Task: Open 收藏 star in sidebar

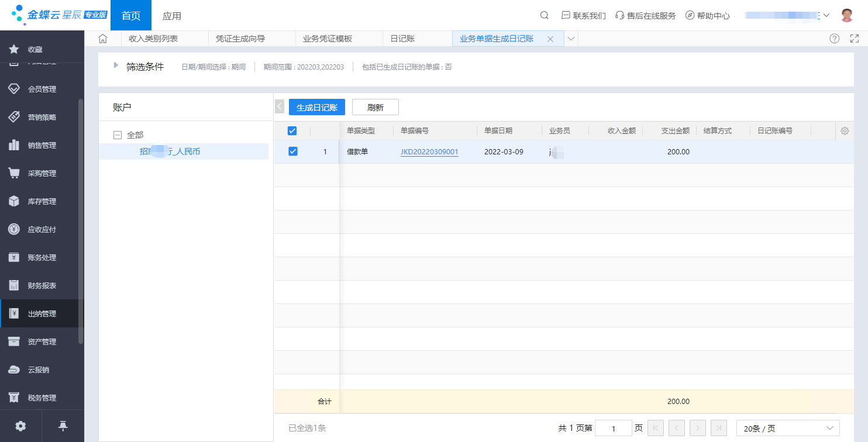Action: 14,49
